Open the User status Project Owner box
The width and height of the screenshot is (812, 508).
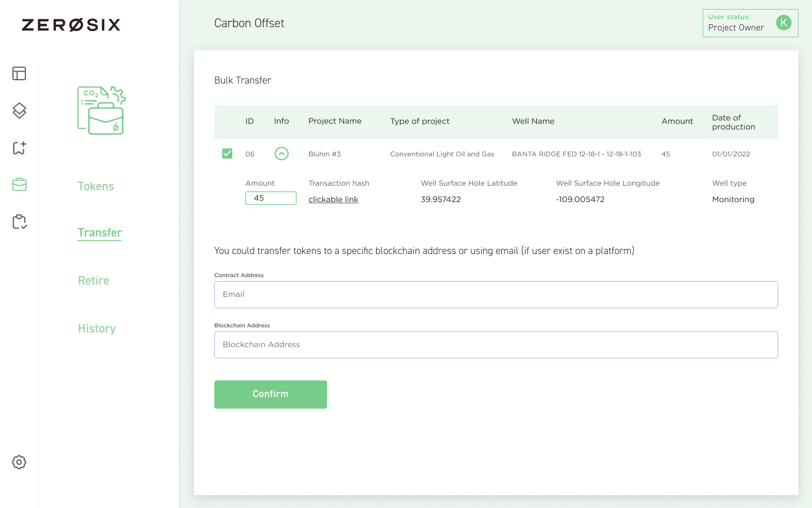coord(739,23)
